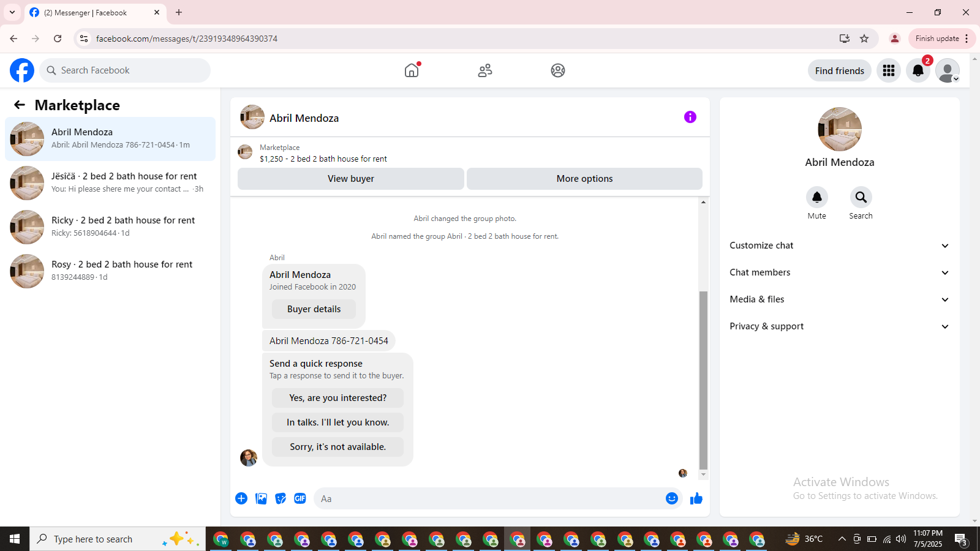This screenshot has height=551, width=980.
Task: Open the Groups icon in top navigation
Action: [558, 70]
